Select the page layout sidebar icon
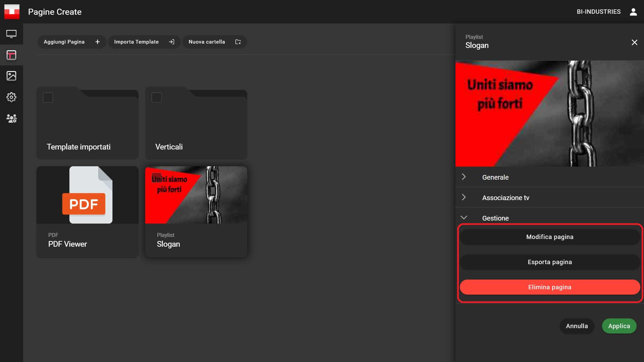 tap(11, 55)
